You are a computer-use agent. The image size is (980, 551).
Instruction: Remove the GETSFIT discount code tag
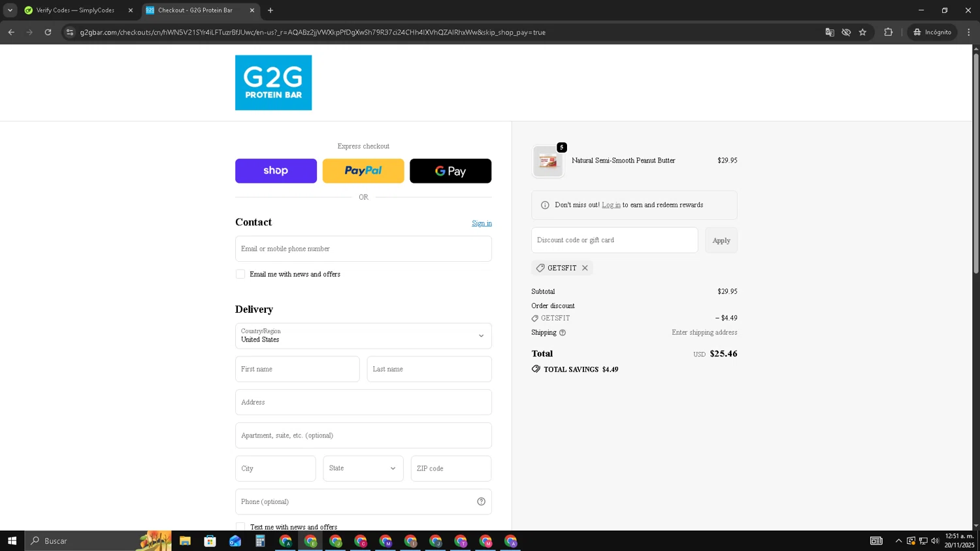click(x=585, y=268)
